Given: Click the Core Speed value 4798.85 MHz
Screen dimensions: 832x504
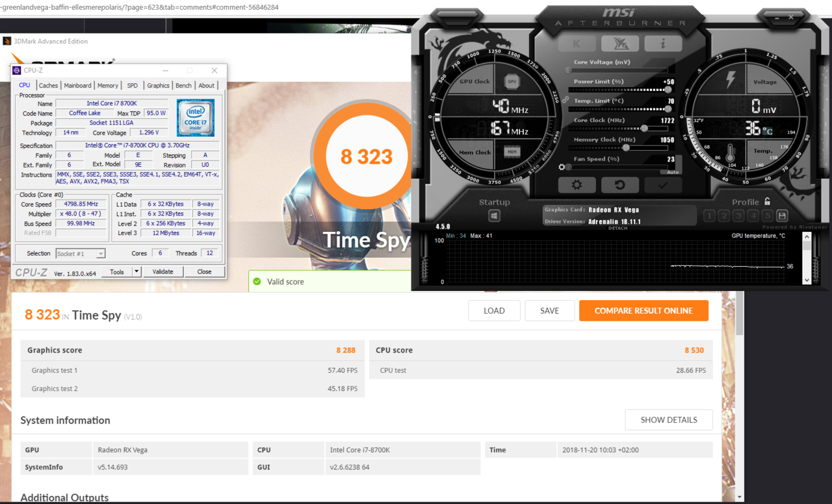Looking at the screenshot, I should coord(81,204).
